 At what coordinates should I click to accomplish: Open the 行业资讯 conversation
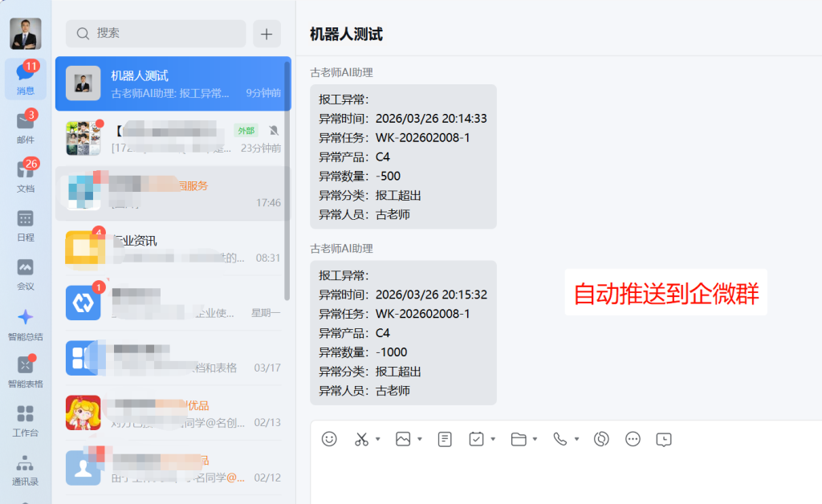pyautogui.click(x=173, y=248)
